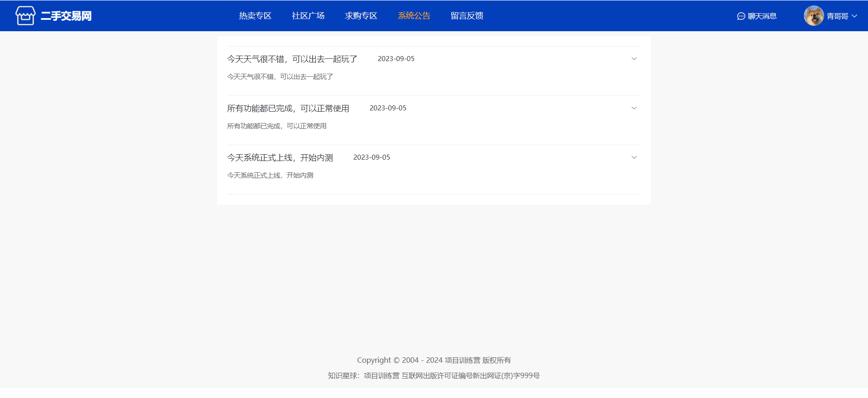
Task: Click the Copyright 2004 - 2024 footer line
Action: 434,360
